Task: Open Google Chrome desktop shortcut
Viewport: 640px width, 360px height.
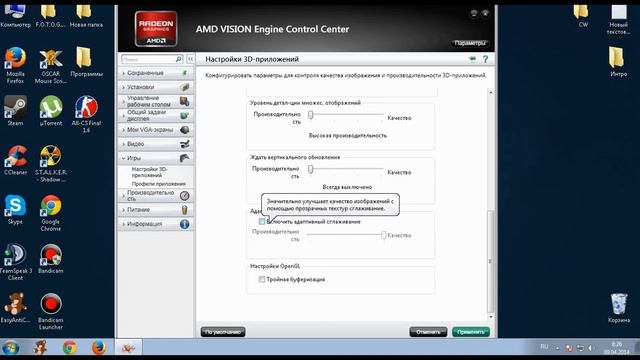Action: click(x=51, y=213)
